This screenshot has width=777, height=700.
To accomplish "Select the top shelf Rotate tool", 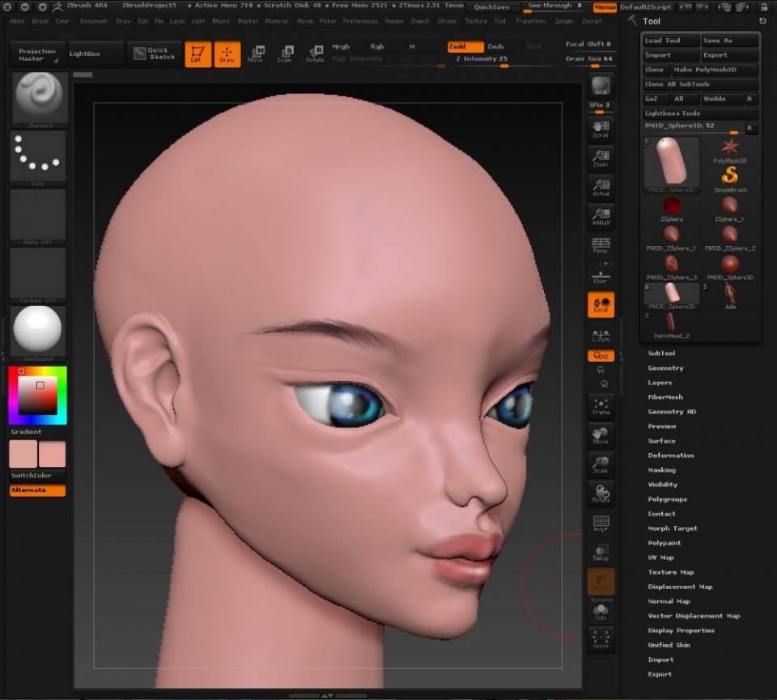I will [314, 54].
